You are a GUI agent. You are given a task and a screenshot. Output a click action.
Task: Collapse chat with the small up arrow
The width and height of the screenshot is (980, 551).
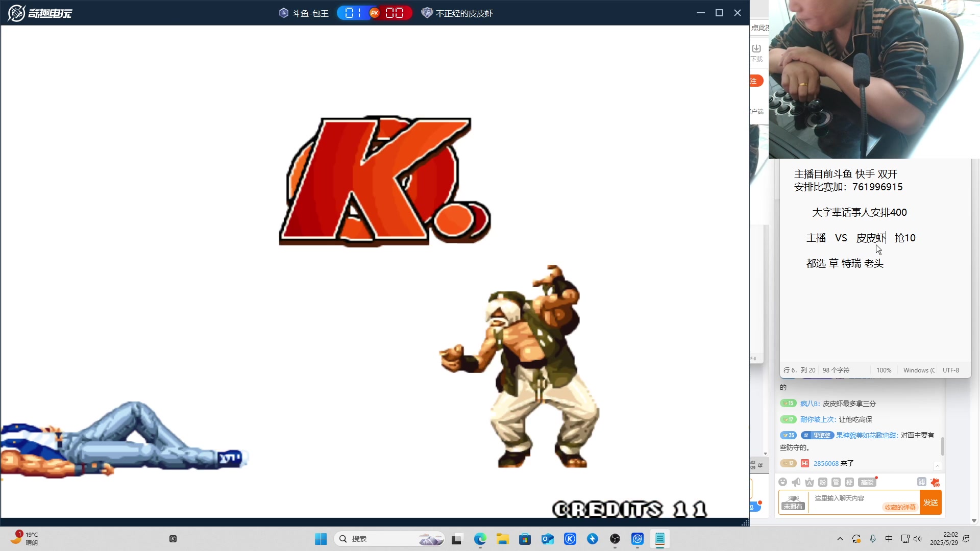pyautogui.click(x=937, y=466)
